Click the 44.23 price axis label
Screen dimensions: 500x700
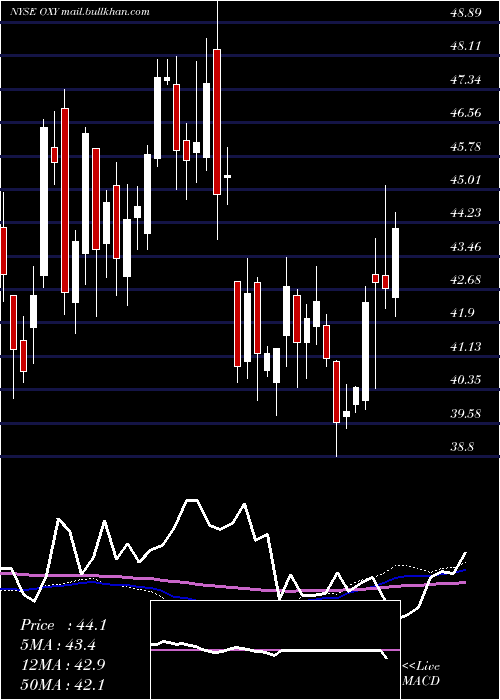(x=466, y=213)
